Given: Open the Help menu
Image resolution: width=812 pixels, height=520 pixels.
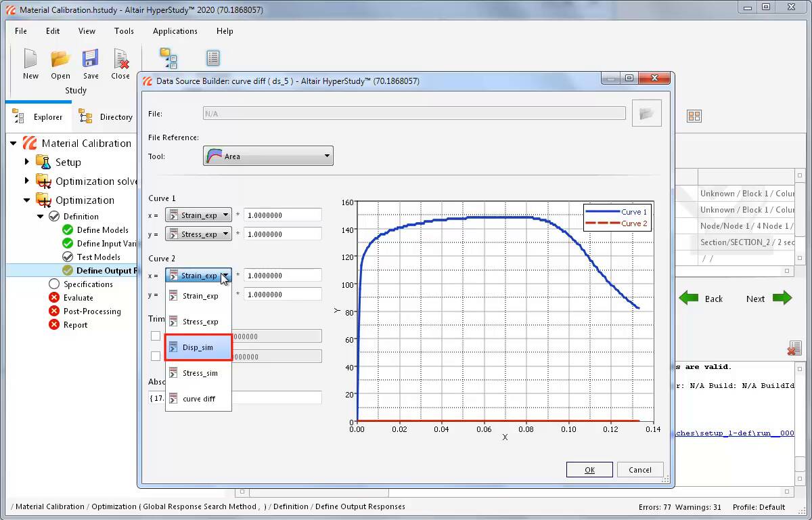Looking at the screenshot, I should (225, 31).
